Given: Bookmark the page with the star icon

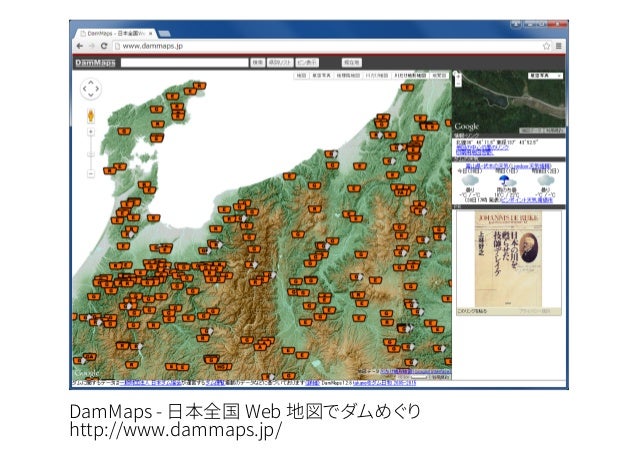Looking at the screenshot, I should point(546,46).
